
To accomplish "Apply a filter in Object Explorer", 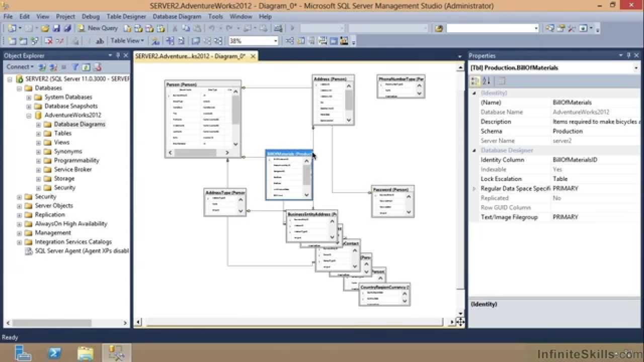I will click(x=74, y=67).
